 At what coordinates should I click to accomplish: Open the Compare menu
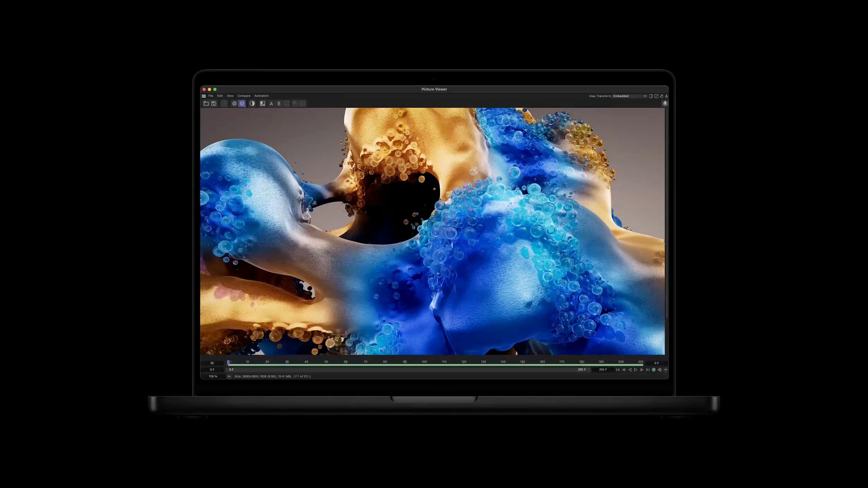tap(244, 96)
